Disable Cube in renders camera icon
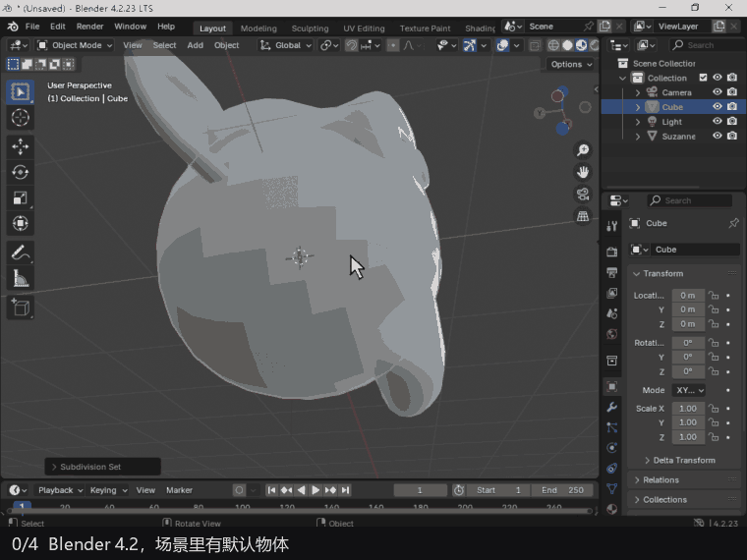 coord(732,106)
